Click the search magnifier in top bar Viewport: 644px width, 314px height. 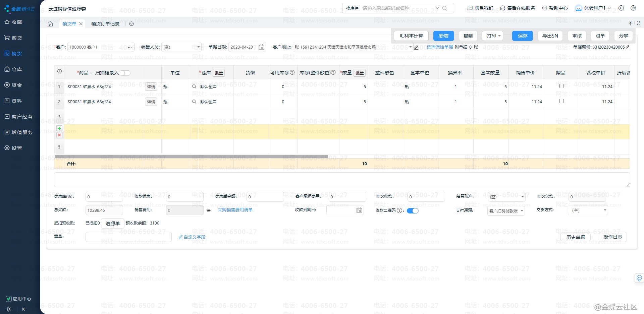[x=445, y=8]
